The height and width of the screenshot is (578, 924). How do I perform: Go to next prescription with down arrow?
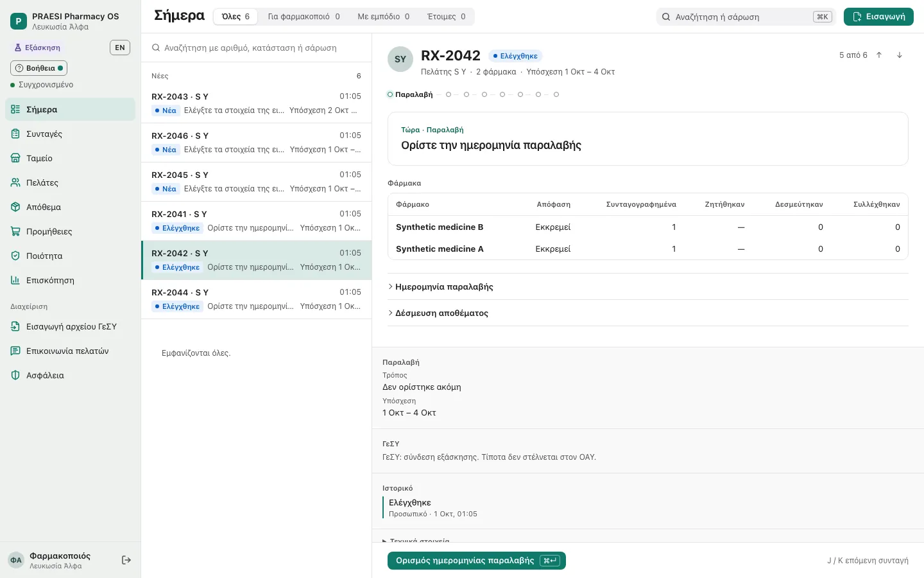[900, 55]
